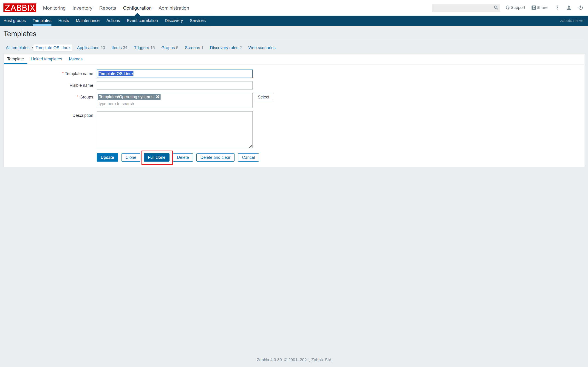This screenshot has height=367, width=588.
Task: Click the Template OS Linux breadcrumb
Action: 53,48
